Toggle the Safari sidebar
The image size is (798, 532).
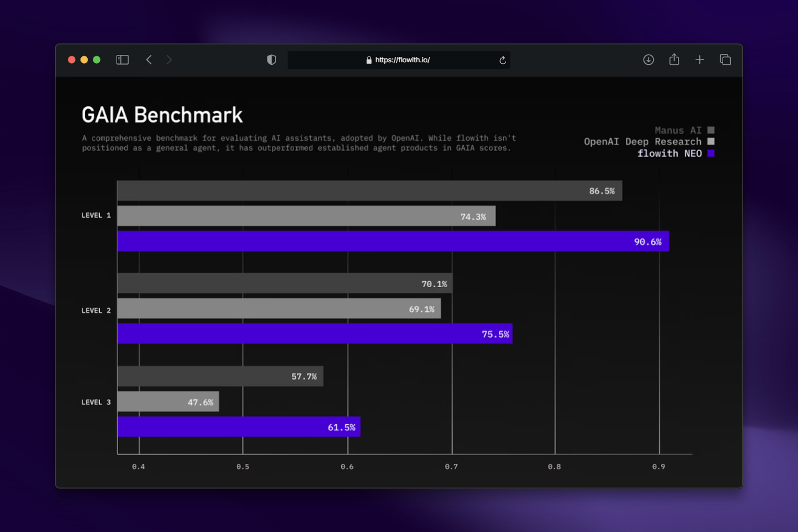point(122,60)
